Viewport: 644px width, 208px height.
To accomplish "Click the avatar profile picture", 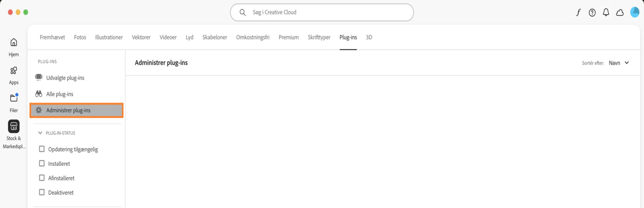I will point(635,12).
